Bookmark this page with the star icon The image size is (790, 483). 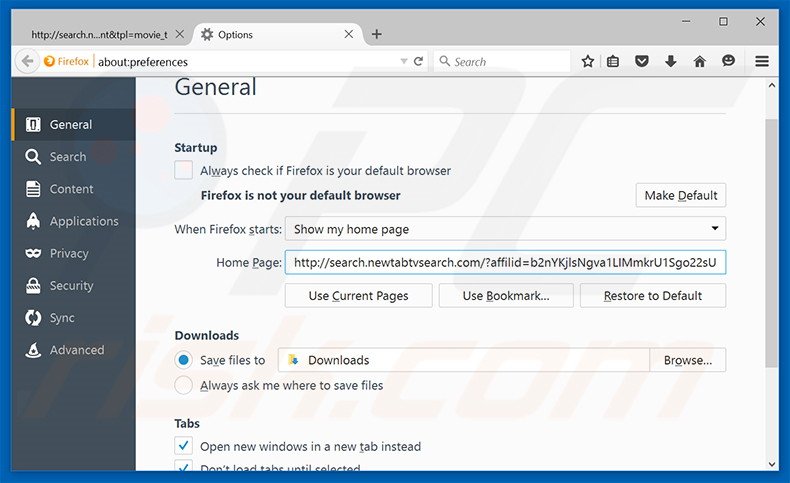[587, 61]
